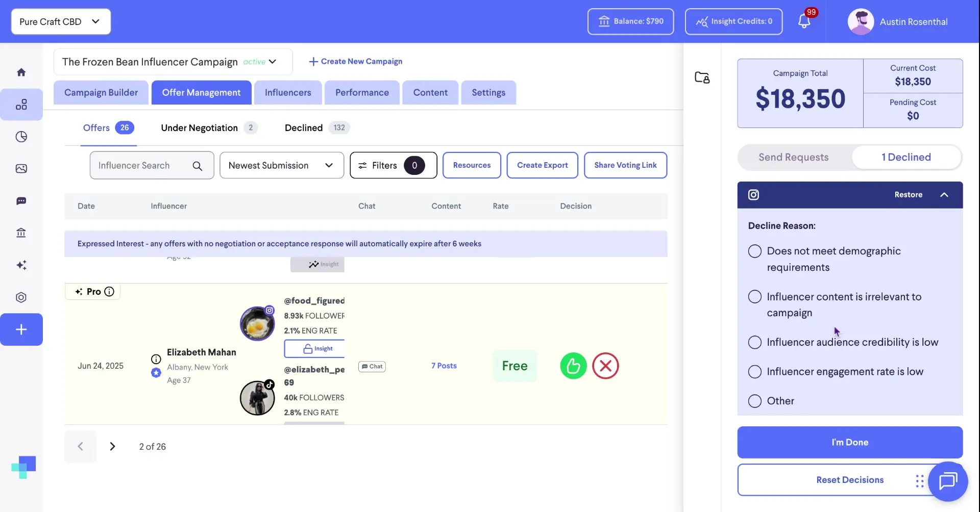Viewport: 980px width, 512px height.
Task: Select Does not meet demographic requirements reason
Action: pos(754,251)
